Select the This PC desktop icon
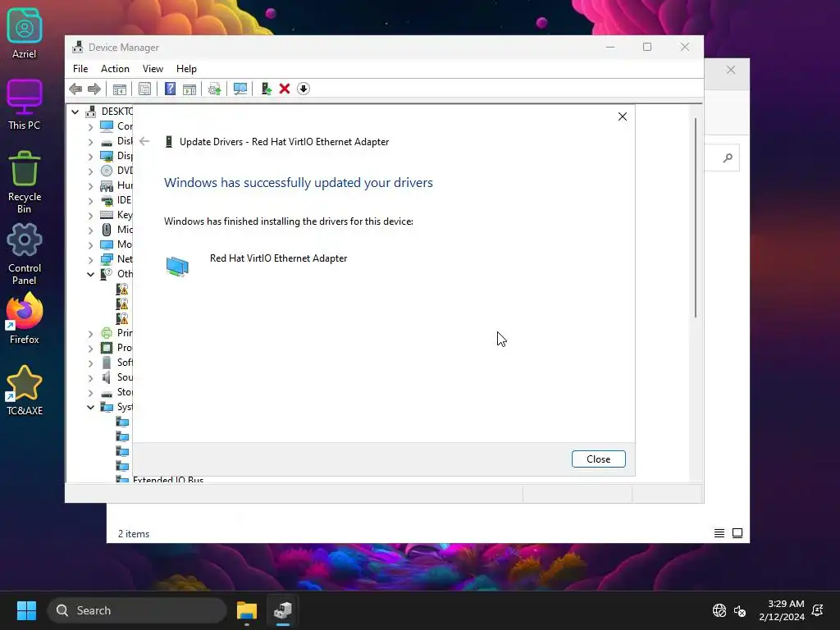This screenshot has width=840, height=630. (x=25, y=105)
